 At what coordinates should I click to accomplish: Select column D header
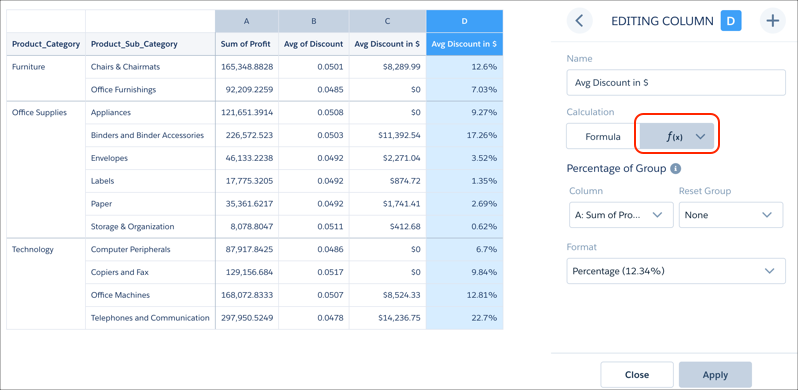[x=464, y=21]
